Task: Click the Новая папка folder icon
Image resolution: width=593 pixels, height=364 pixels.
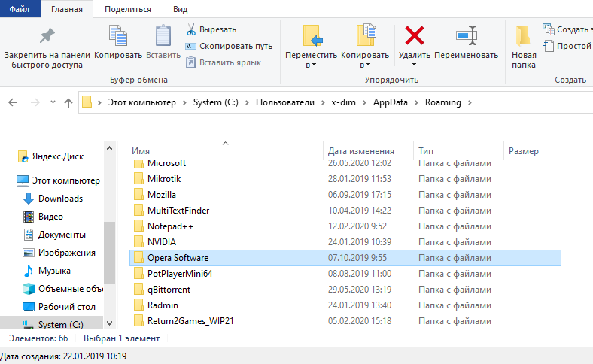Action: tap(524, 35)
